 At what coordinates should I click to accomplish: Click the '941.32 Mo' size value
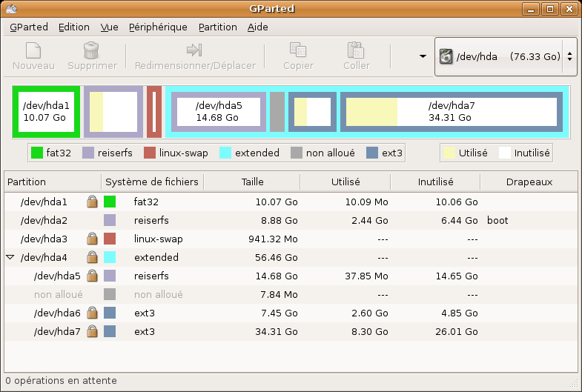point(273,239)
